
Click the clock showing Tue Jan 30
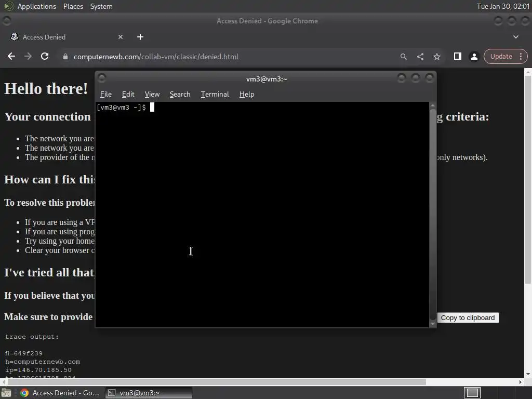(503, 6)
